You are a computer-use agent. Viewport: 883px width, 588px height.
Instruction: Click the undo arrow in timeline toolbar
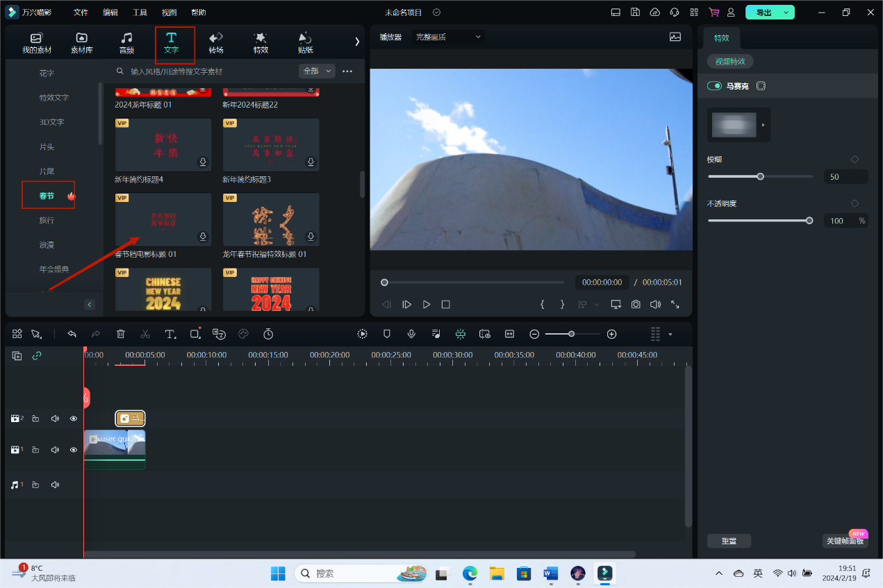coord(72,334)
